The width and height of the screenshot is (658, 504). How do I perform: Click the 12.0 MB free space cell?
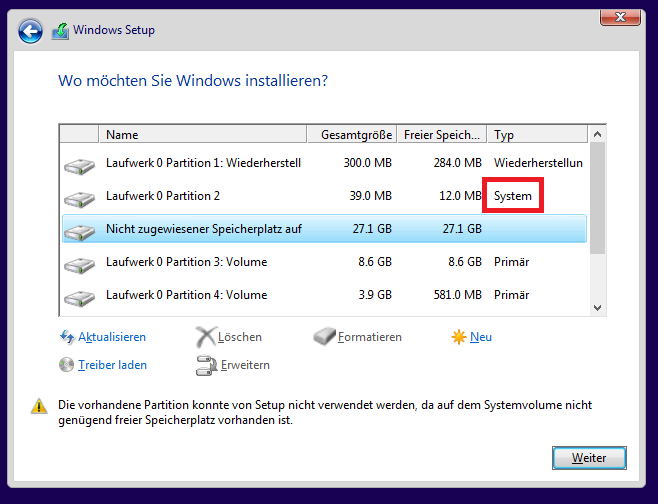pyautogui.click(x=460, y=196)
